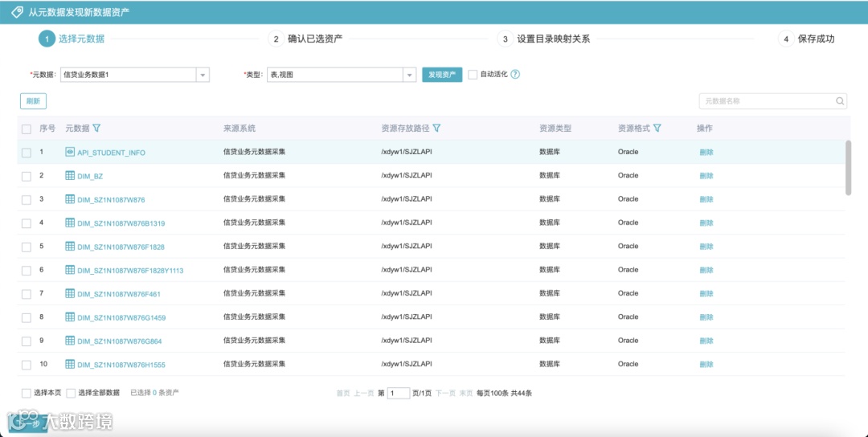Delete the DIM_BZ row
Screen dimensions: 868x437
[706, 176]
